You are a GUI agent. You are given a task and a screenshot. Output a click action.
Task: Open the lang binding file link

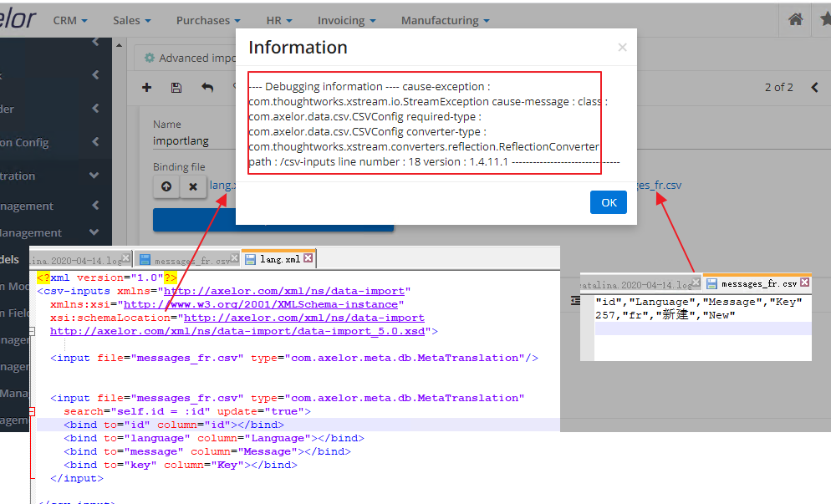coord(222,185)
